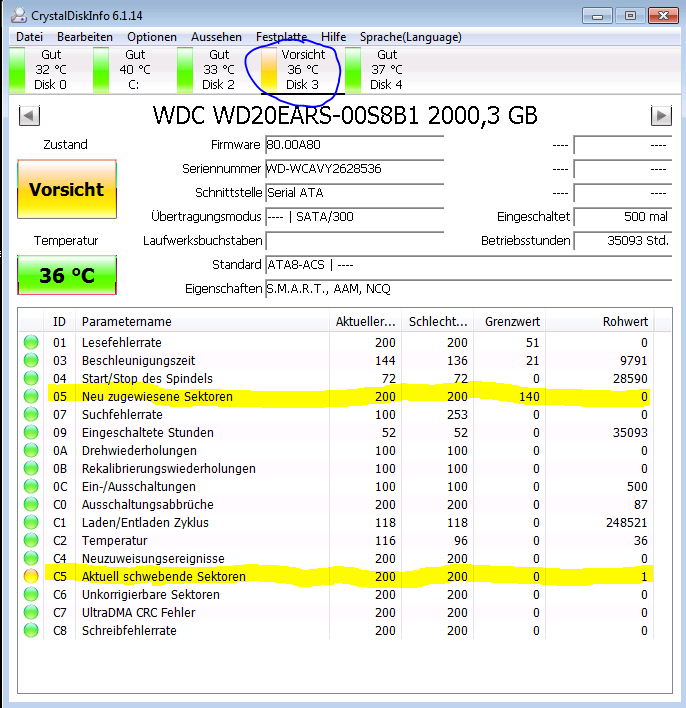
Task: Click the CrystalDiskInfo title bar app icon
Action: pos(19,15)
